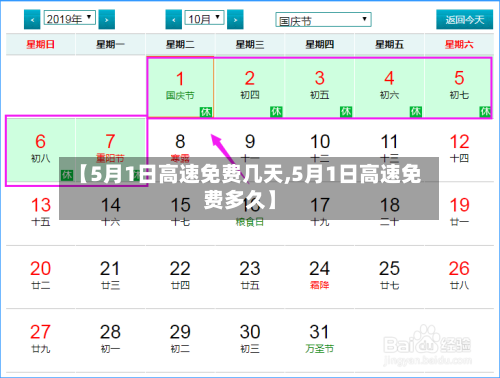The image size is (500, 378).
Task: Click the 星期六 column header
Action: [459, 44]
